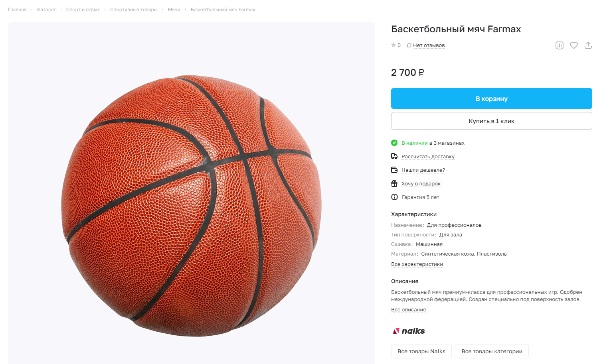Image resolution: width=613 pixels, height=364 pixels.
Task: Click the delivery truck icon
Action: (394, 156)
